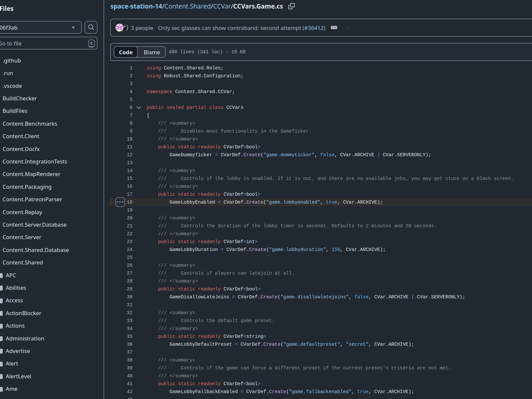Open the commit message link about sec glasses

pyautogui.click(x=229, y=28)
